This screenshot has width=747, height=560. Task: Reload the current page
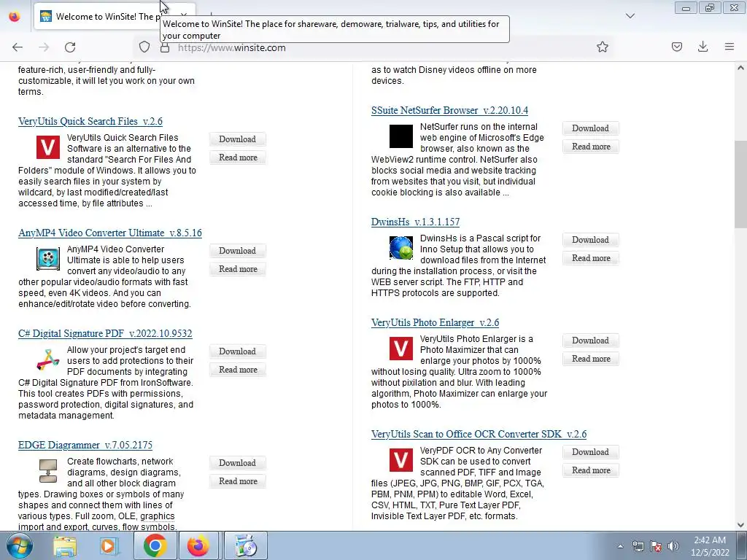[x=70, y=47]
